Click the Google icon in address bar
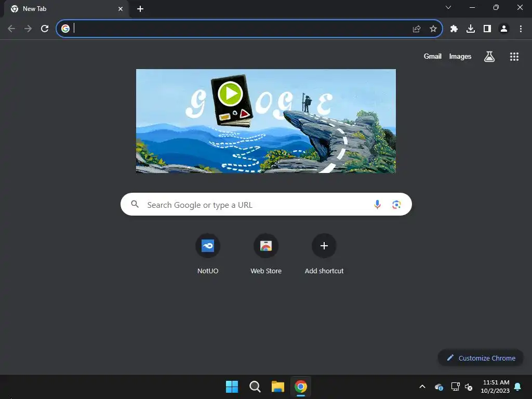The width and height of the screenshot is (532, 399). (x=65, y=29)
